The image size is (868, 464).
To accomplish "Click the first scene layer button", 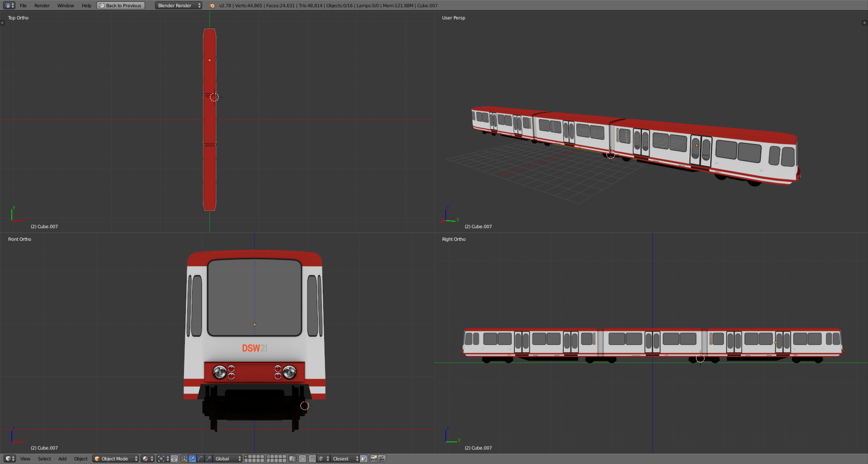I will tap(246, 457).
